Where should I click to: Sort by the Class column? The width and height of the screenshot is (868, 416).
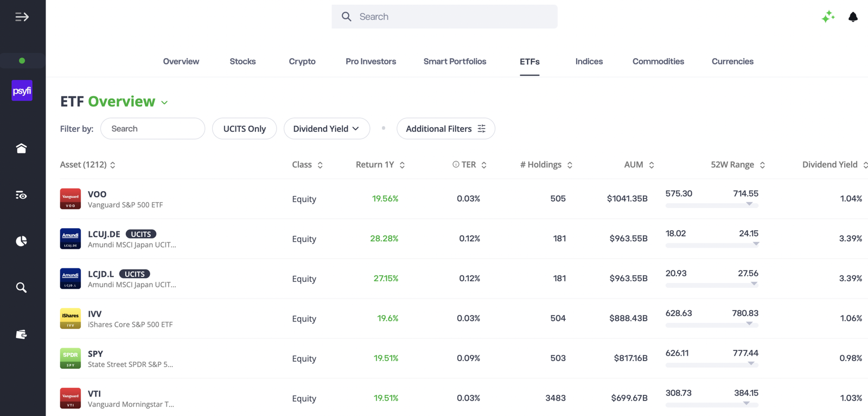coord(308,165)
